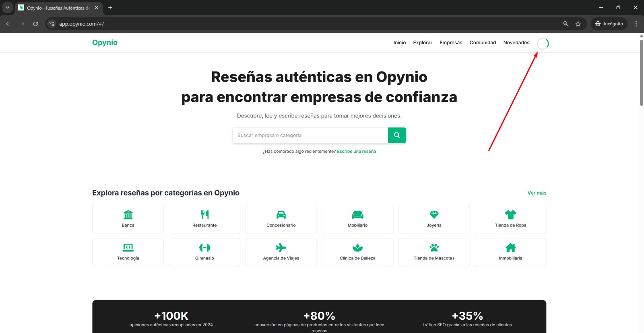
Task: Open the Clínica de Belleza spa icon
Action: click(x=357, y=248)
